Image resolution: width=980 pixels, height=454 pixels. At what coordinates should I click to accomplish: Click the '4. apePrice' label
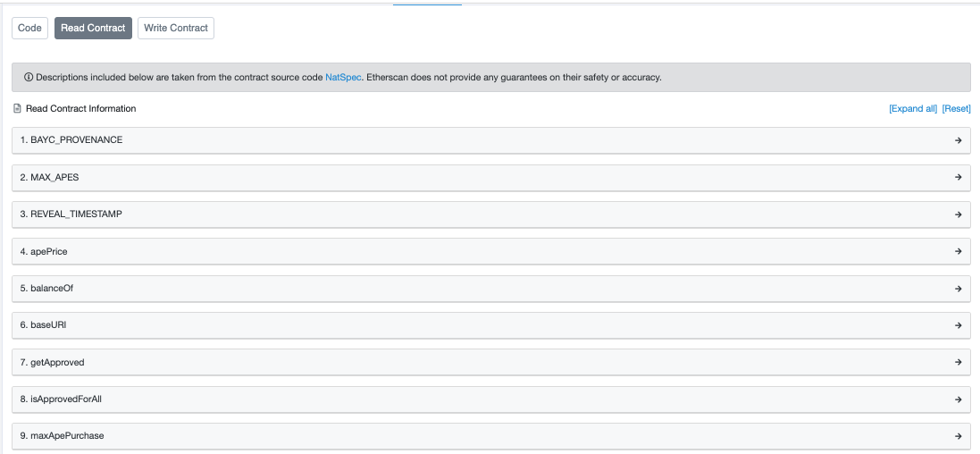44,251
